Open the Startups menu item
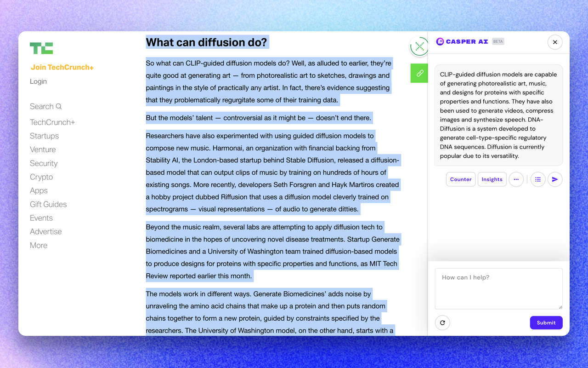 (x=44, y=136)
